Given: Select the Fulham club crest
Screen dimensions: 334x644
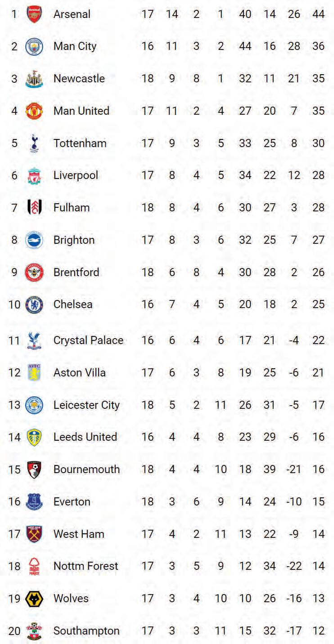Looking at the screenshot, I should (34, 208).
